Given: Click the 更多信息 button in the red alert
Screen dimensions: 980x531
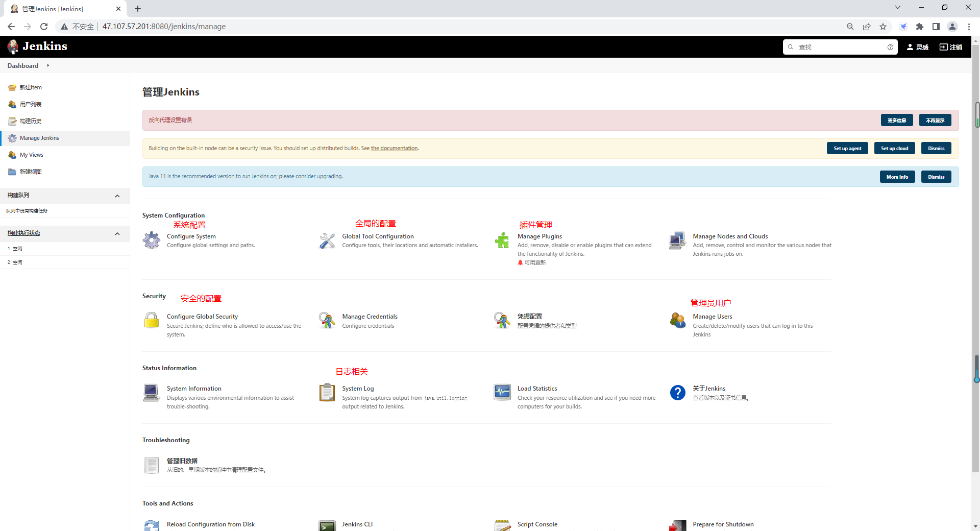Looking at the screenshot, I should point(897,120).
